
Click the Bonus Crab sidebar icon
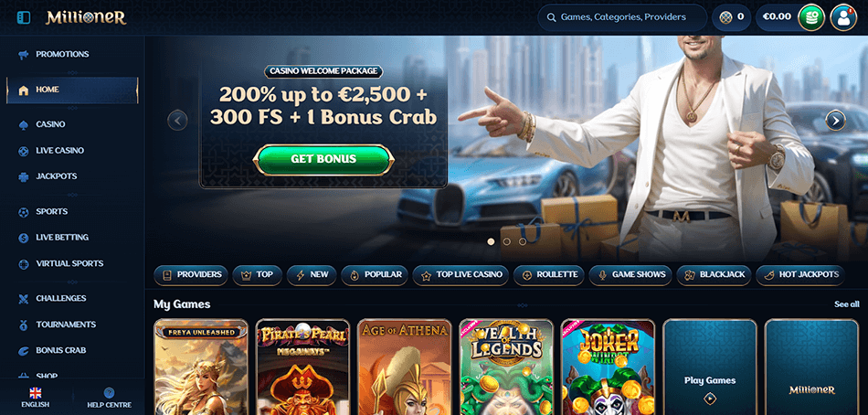tap(23, 351)
